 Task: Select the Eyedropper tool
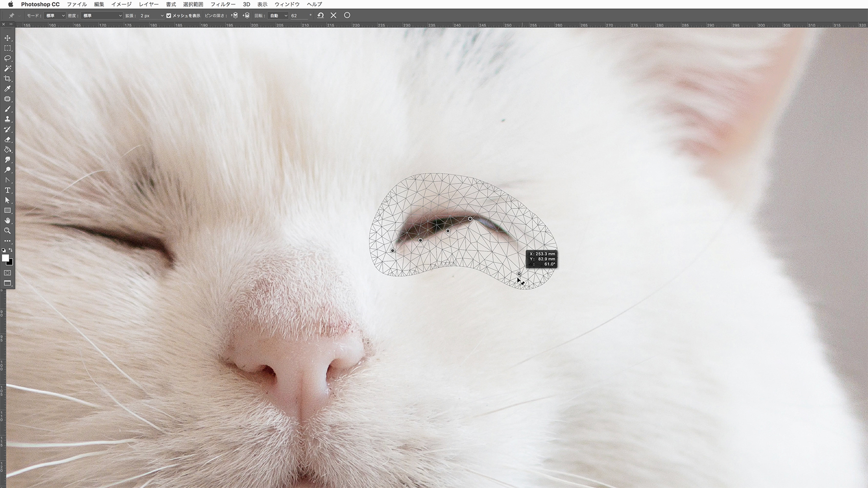pyautogui.click(x=7, y=89)
